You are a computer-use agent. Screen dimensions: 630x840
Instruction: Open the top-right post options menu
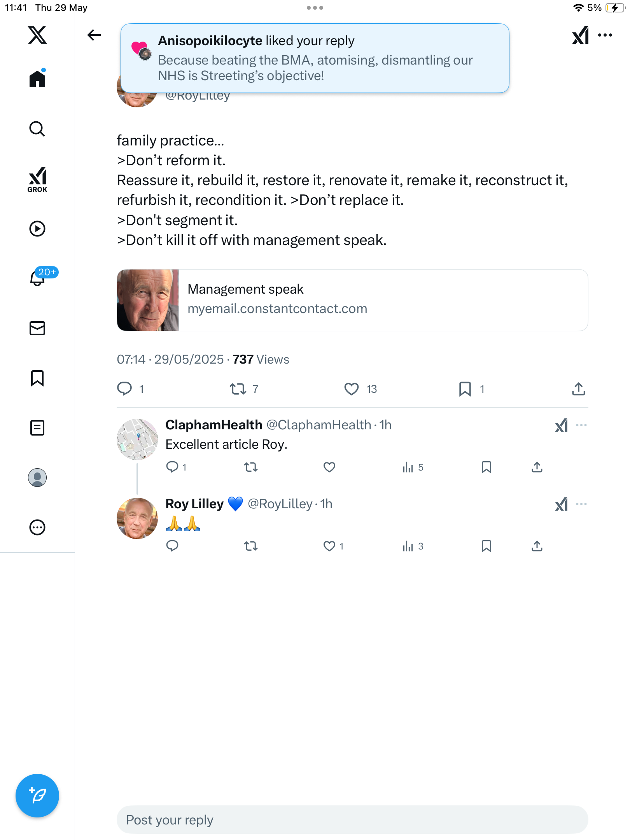605,35
